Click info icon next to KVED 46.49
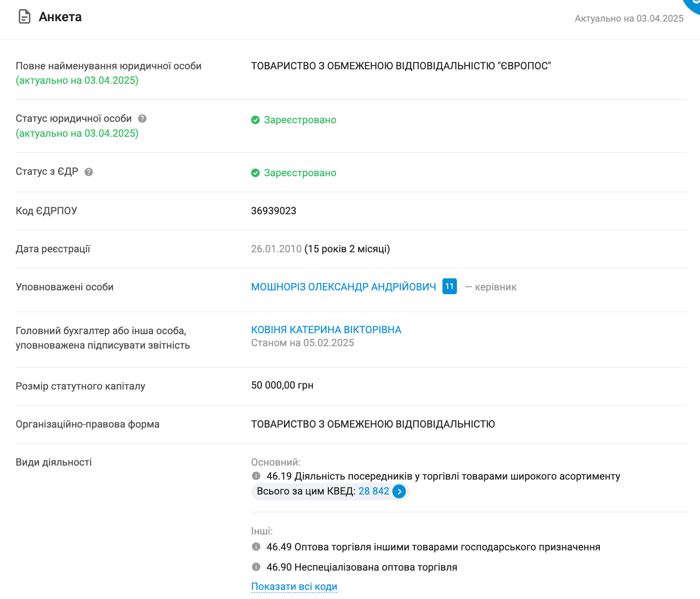700x599 pixels. (256, 547)
